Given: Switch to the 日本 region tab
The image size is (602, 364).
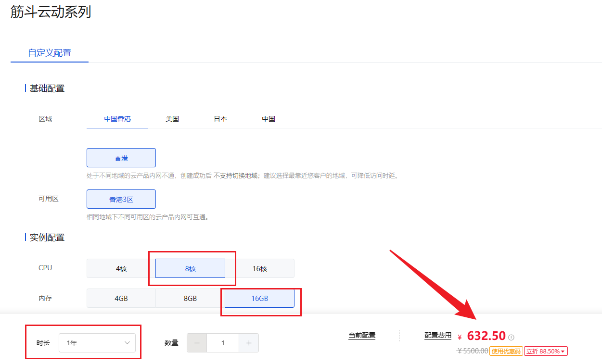Looking at the screenshot, I should point(219,119).
